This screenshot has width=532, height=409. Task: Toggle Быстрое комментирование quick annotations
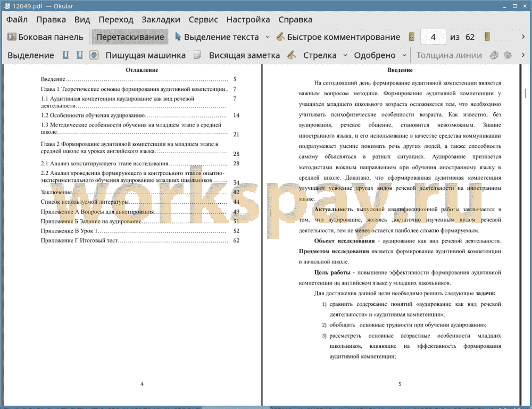tap(338, 37)
